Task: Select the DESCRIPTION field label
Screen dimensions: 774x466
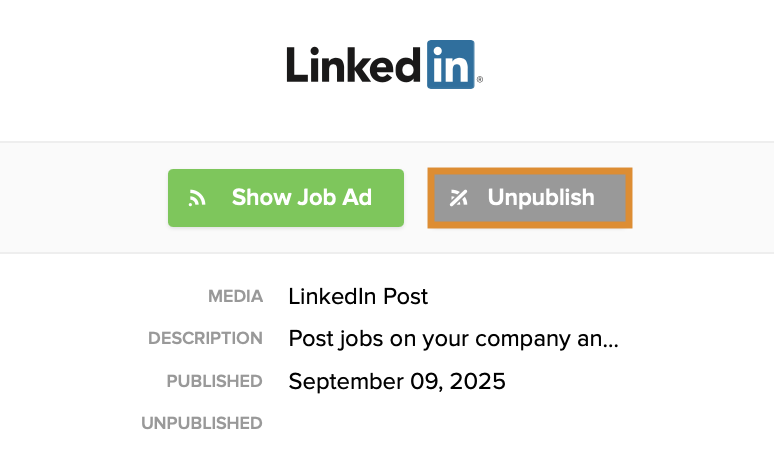Action: click(x=205, y=339)
